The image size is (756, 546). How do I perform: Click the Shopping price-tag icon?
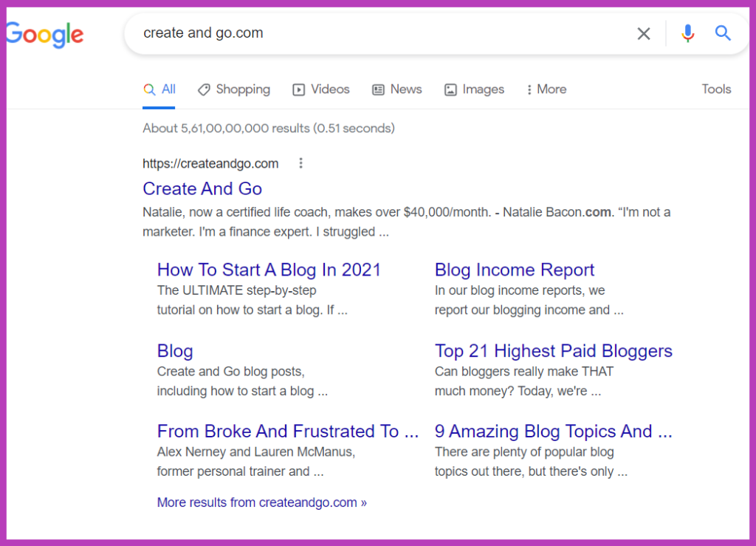pos(205,89)
